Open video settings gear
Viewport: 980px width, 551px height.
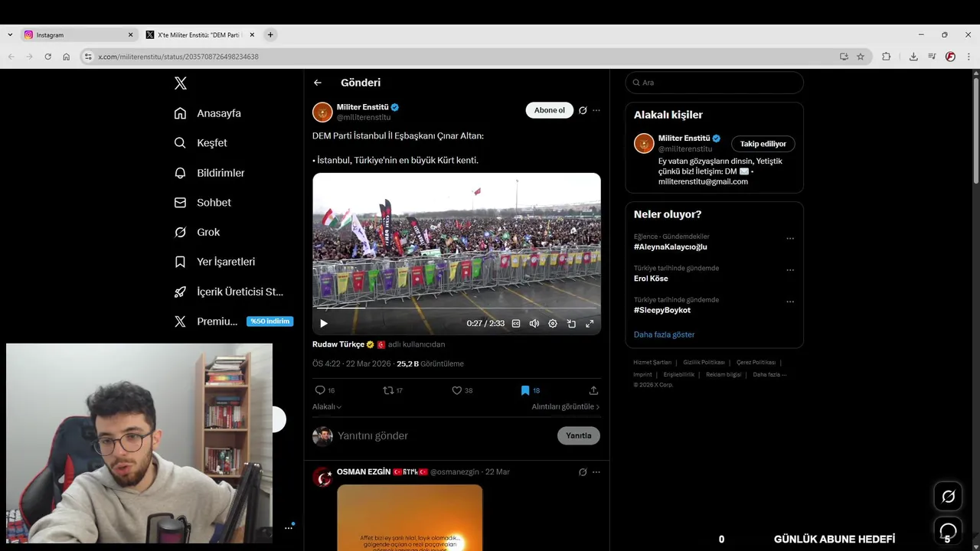point(553,324)
